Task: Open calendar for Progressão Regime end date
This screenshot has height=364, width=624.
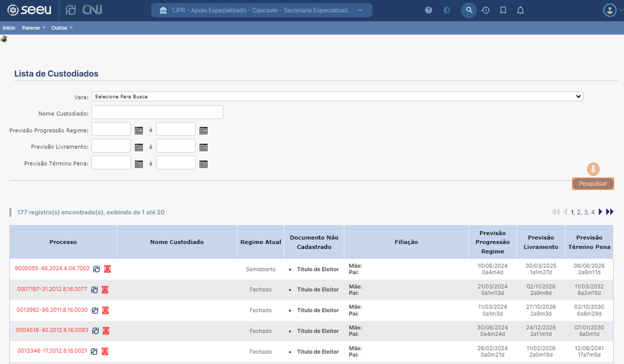Action: coord(204,130)
